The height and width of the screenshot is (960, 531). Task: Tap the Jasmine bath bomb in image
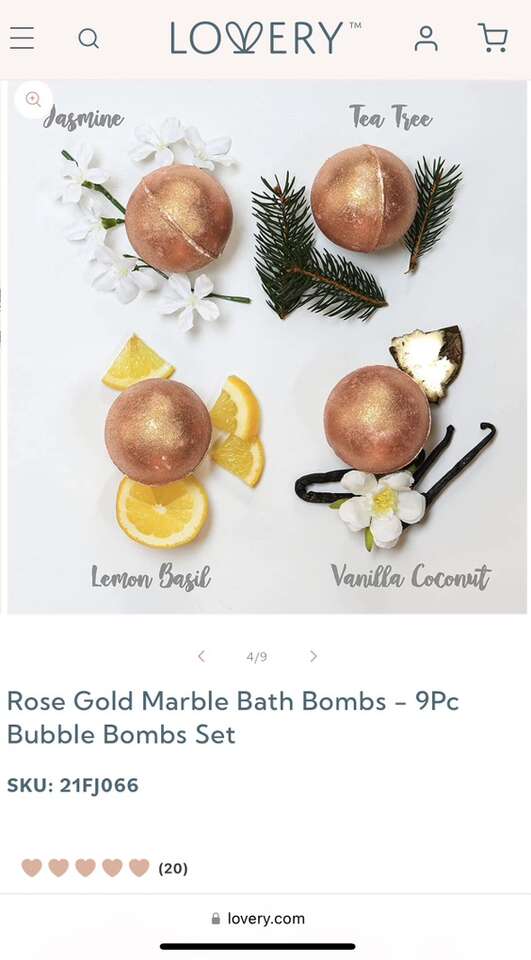[x=179, y=218]
